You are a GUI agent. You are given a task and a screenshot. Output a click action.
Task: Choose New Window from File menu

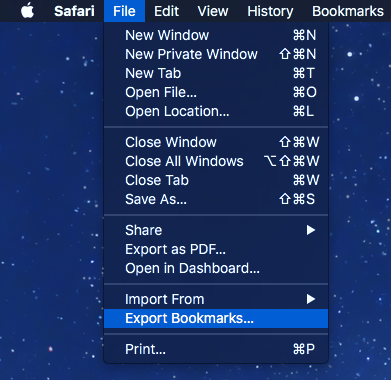coord(216,35)
